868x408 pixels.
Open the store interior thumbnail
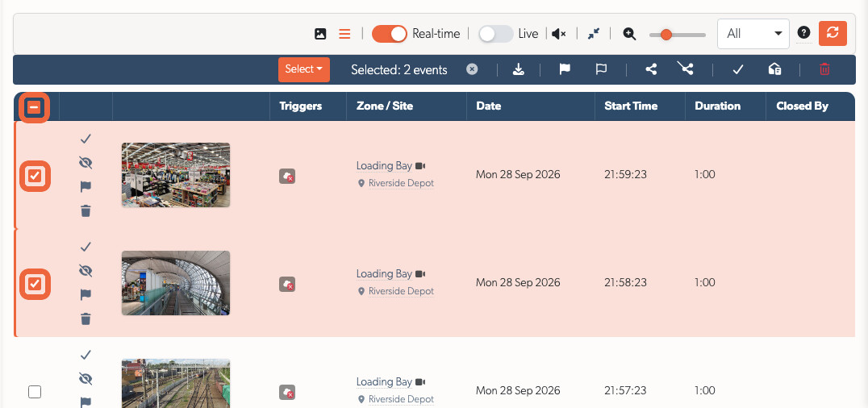[176, 175]
